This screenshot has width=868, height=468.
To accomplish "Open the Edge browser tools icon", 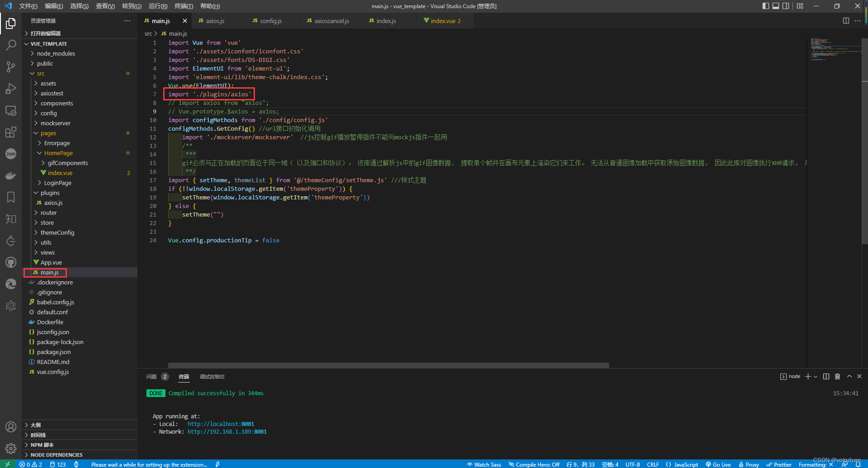I will pyautogui.click(x=11, y=284).
